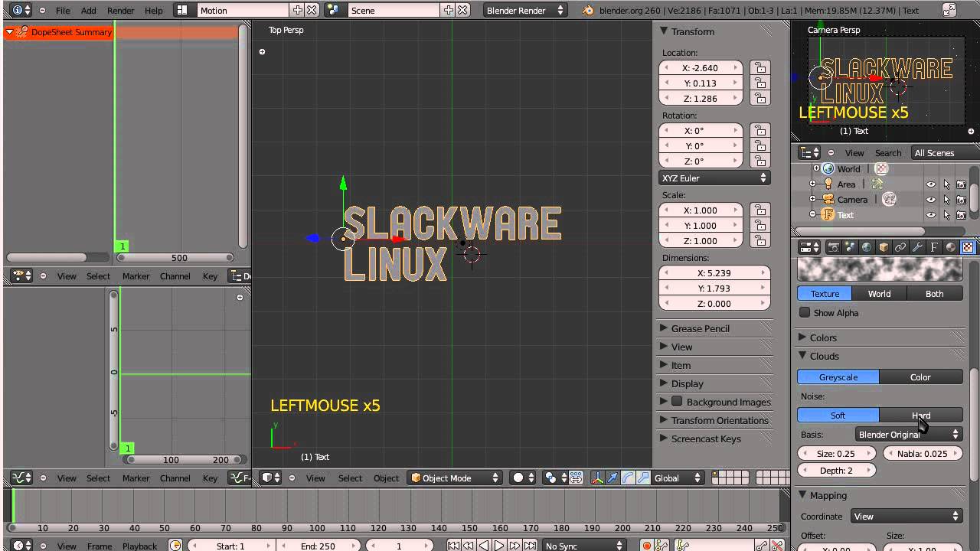
Task: Open the Blender Render engine dropdown
Action: pyautogui.click(x=524, y=10)
